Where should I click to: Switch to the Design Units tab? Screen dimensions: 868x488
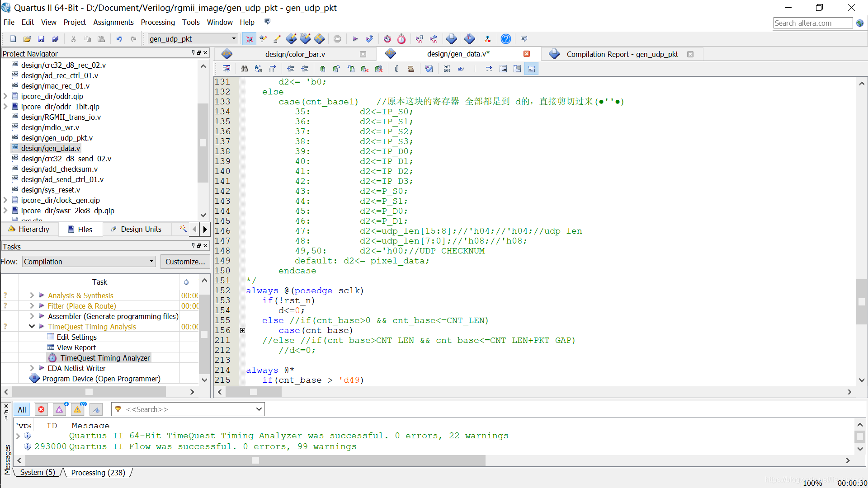[136, 230]
